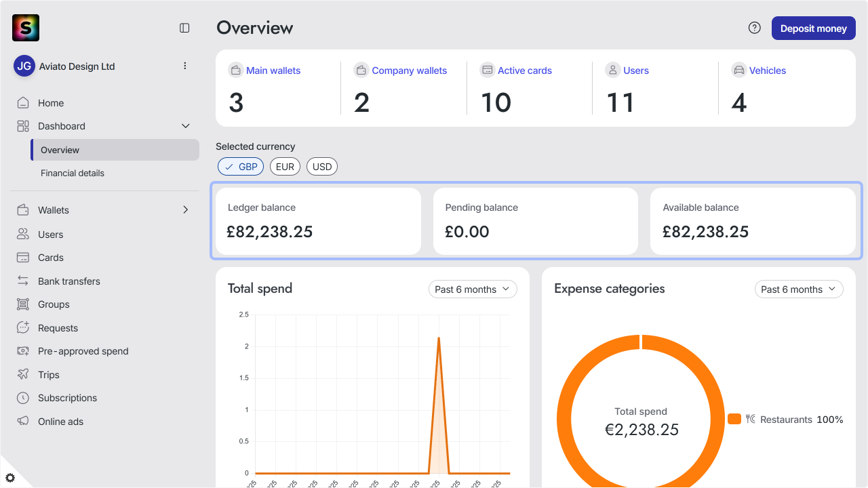Collapse the Dashboard menu chevron
The image size is (868, 488).
(186, 126)
